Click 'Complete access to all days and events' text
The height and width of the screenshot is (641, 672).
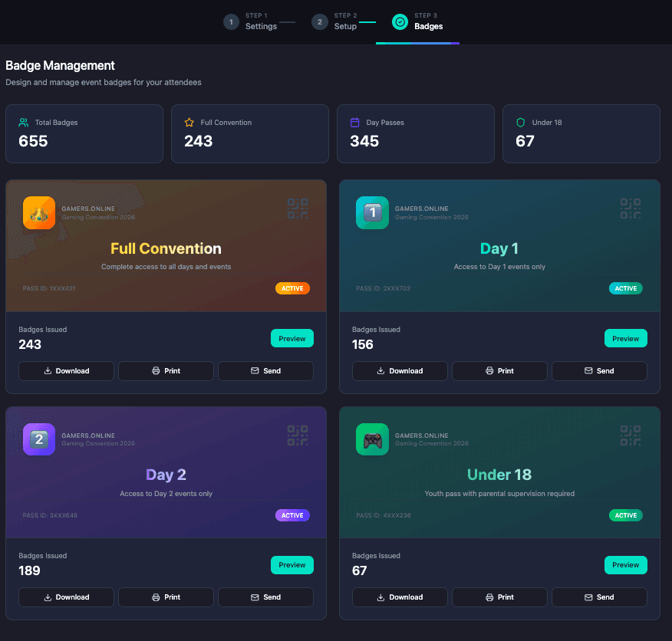coord(166,267)
